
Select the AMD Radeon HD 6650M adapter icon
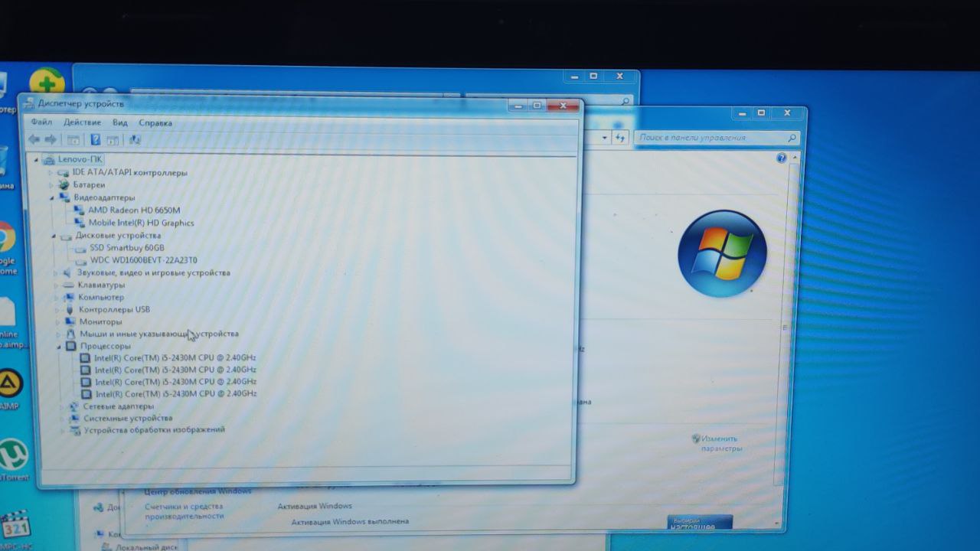point(80,210)
